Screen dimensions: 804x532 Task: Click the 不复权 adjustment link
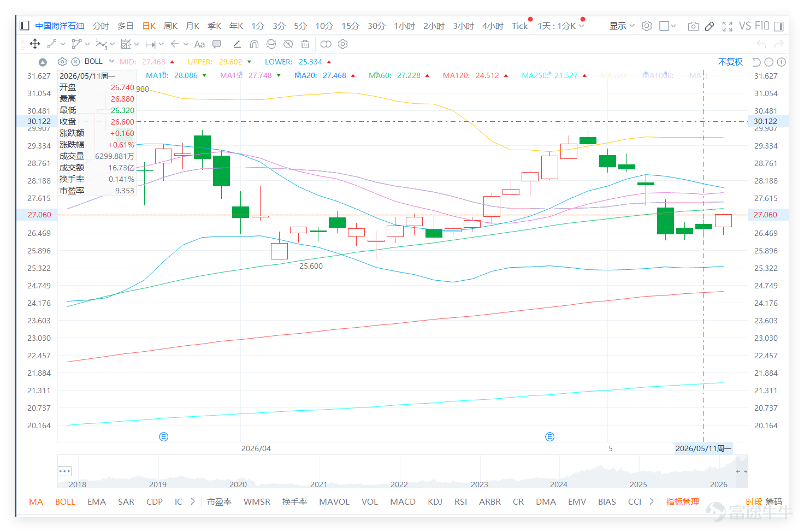730,62
